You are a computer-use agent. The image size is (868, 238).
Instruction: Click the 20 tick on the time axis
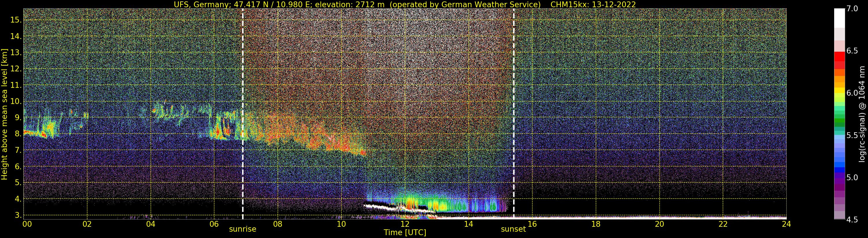click(659, 224)
